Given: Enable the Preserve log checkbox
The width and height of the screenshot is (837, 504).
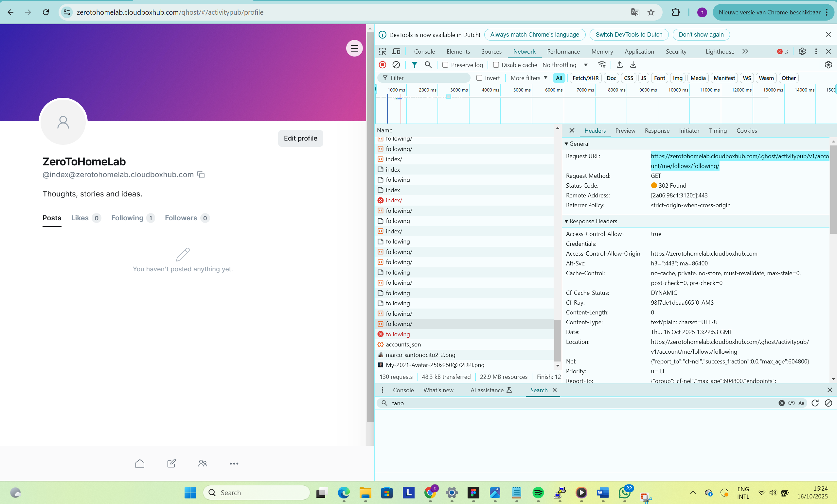Looking at the screenshot, I should point(445,65).
